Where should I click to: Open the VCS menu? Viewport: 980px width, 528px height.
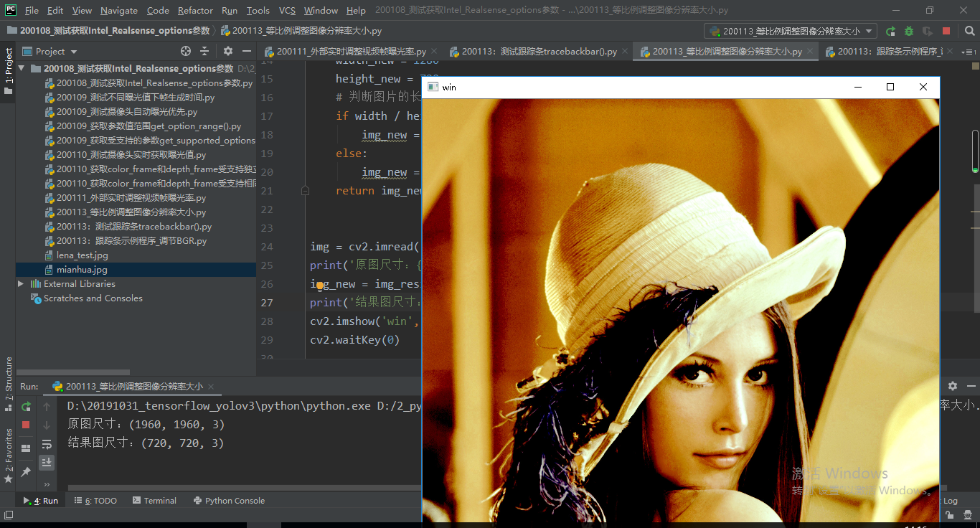287,10
